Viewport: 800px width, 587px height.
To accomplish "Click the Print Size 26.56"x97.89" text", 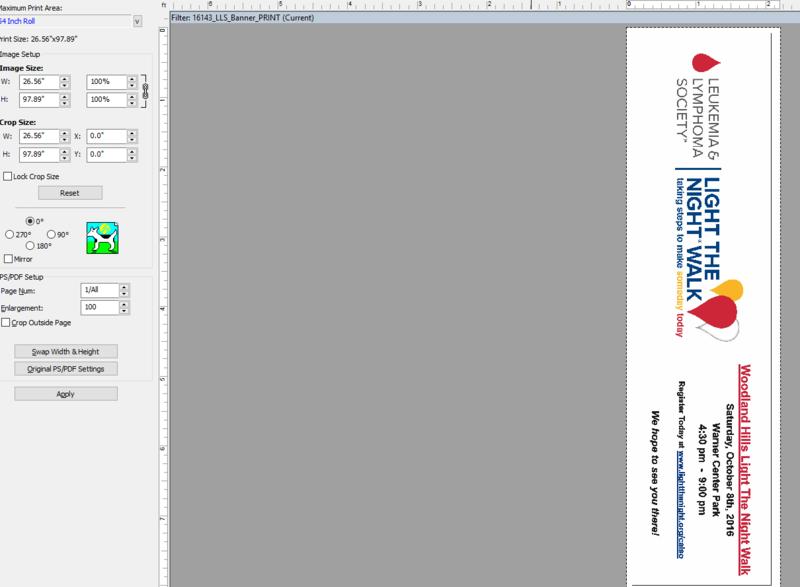I will pos(39,39).
